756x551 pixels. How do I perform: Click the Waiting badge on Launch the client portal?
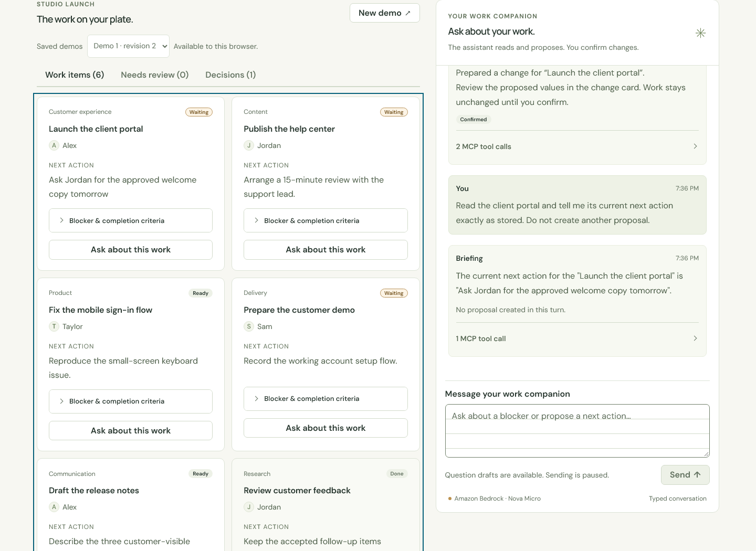click(199, 112)
